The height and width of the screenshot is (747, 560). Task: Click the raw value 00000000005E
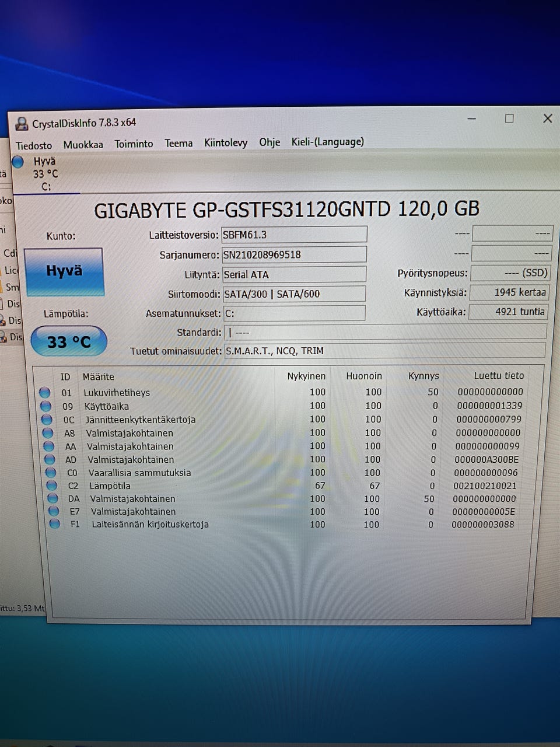point(484,511)
